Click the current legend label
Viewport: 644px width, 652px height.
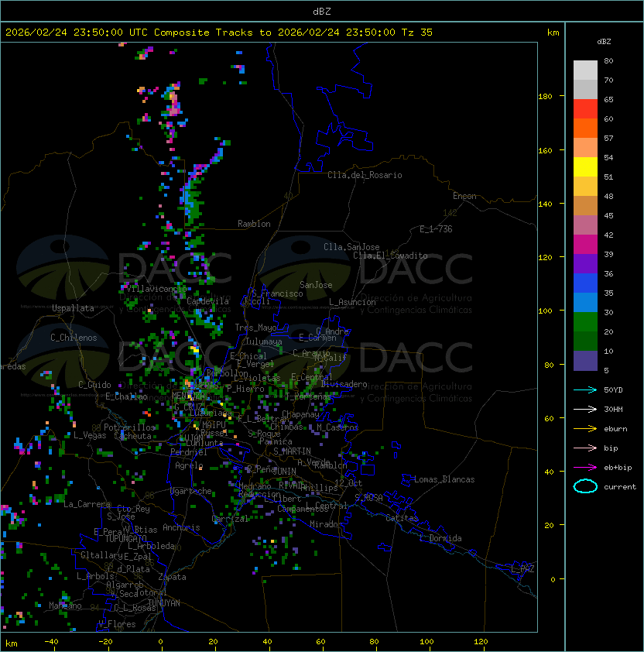pyautogui.click(x=620, y=487)
